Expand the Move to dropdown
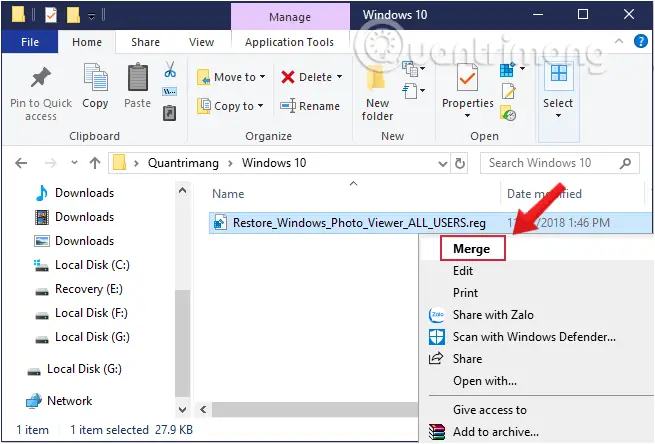The image size is (655, 444). click(x=262, y=77)
